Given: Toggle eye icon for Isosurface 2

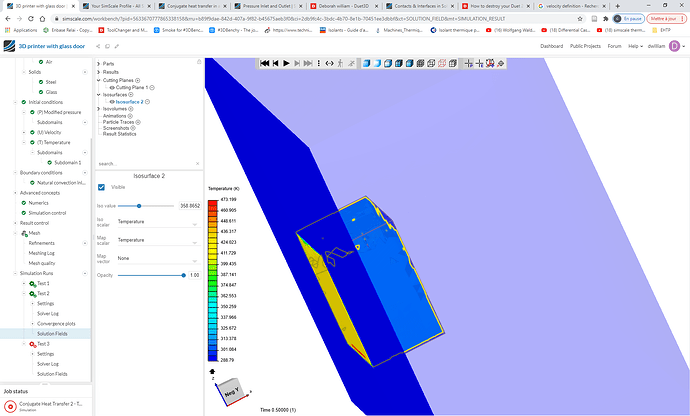Looking at the screenshot, I should coord(112,102).
